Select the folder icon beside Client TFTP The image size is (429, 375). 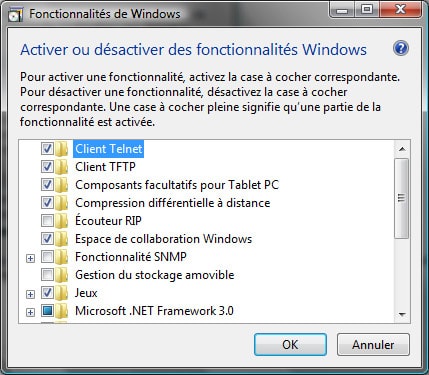tap(61, 167)
